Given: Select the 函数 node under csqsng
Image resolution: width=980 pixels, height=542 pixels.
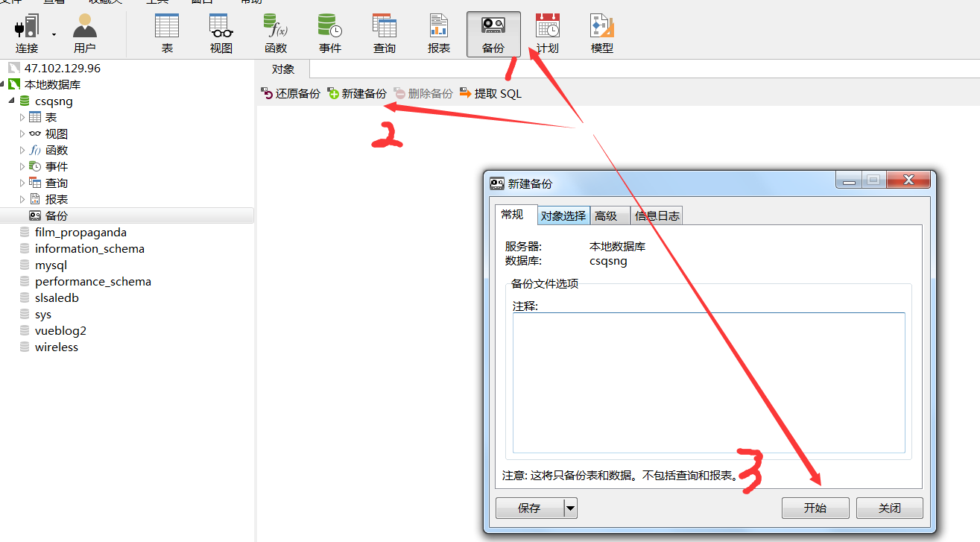Looking at the screenshot, I should [x=57, y=150].
